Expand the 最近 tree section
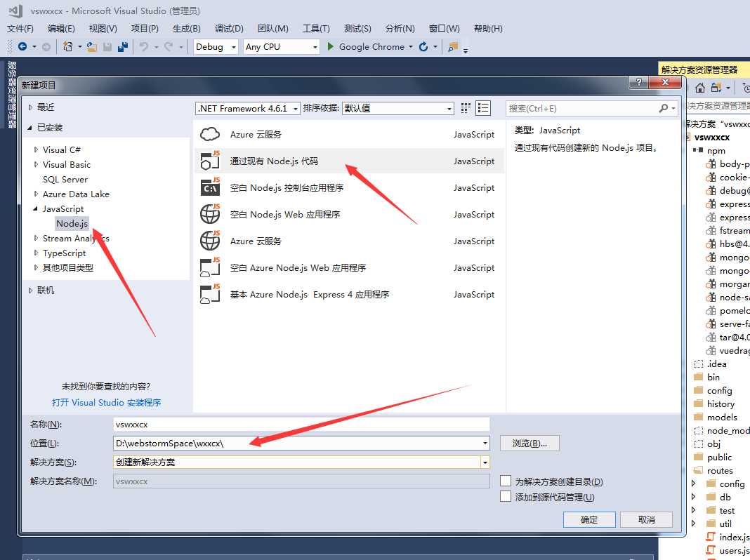The width and height of the screenshot is (750, 560). 30,107
